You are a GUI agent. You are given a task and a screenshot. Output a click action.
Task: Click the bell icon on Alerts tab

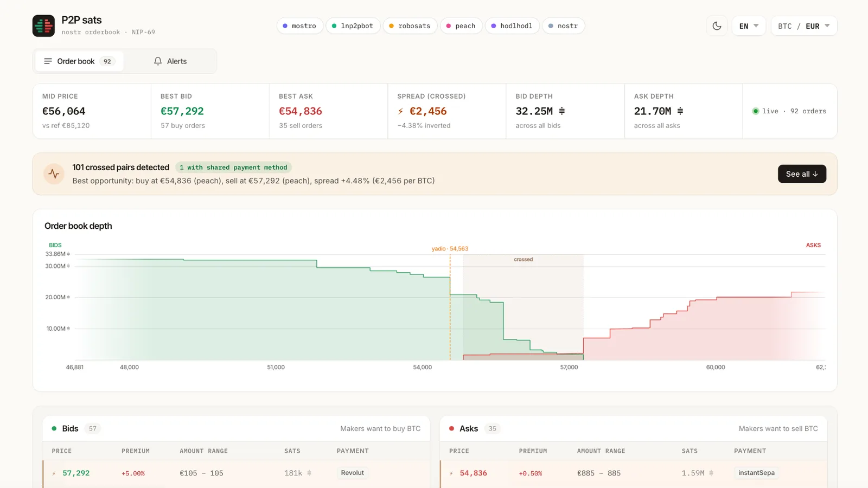tap(158, 61)
